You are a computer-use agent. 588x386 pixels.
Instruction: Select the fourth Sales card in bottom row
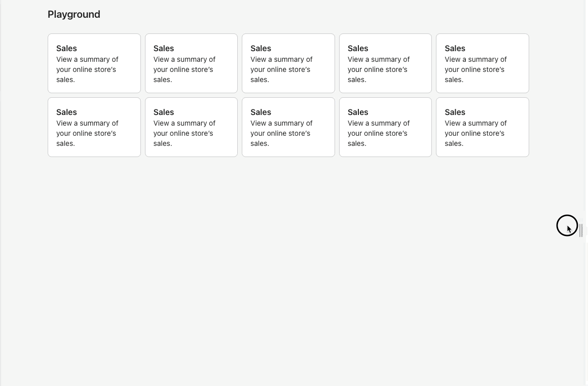(385, 127)
